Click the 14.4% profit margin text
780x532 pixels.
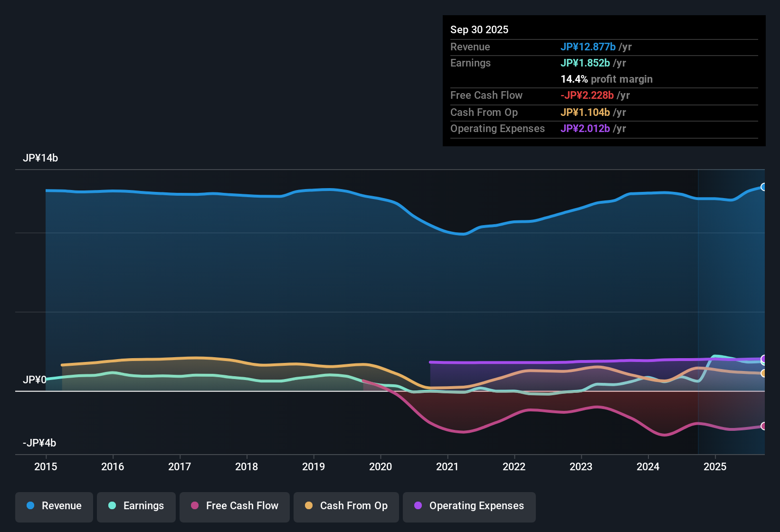[x=607, y=79]
